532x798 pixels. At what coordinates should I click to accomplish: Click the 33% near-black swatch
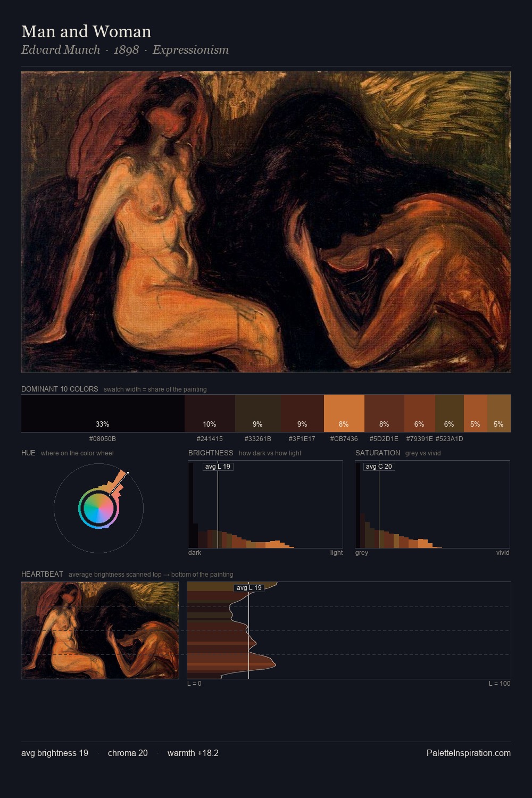(x=103, y=413)
